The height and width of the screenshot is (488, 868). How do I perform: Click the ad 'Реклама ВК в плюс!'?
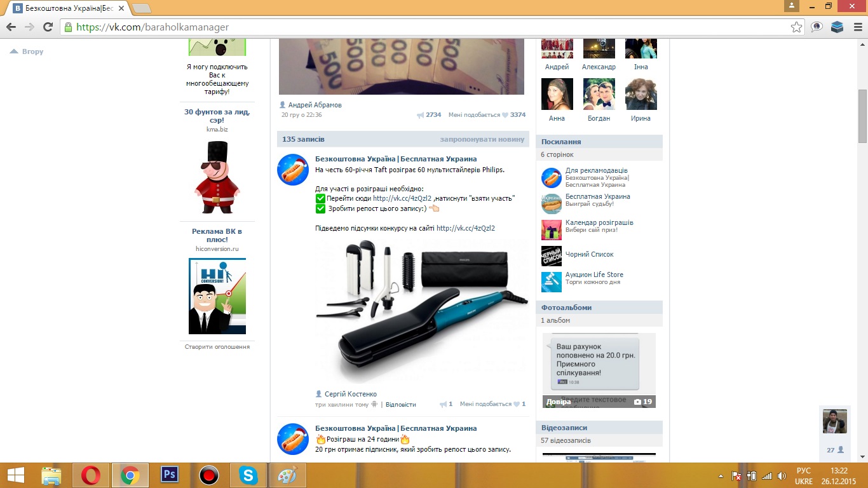(217, 235)
